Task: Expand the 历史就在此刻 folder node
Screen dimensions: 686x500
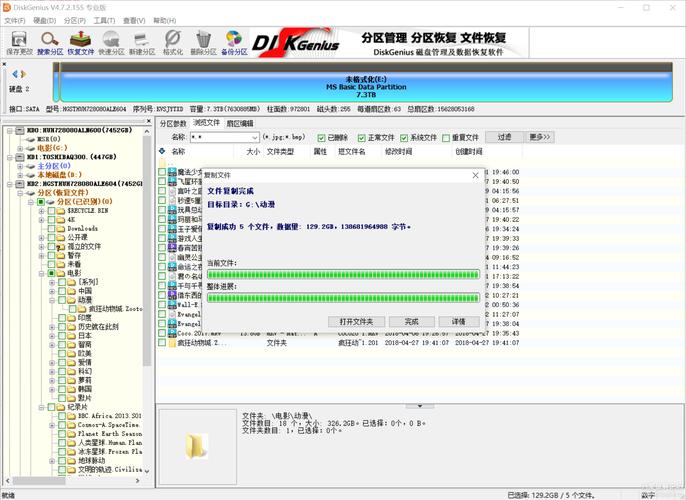Action: coord(52,327)
